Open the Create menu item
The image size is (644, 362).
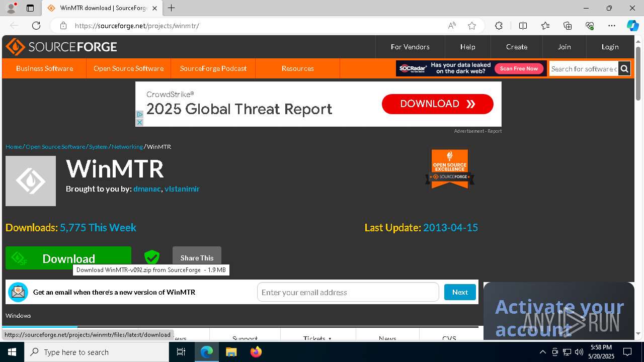(517, 47)
